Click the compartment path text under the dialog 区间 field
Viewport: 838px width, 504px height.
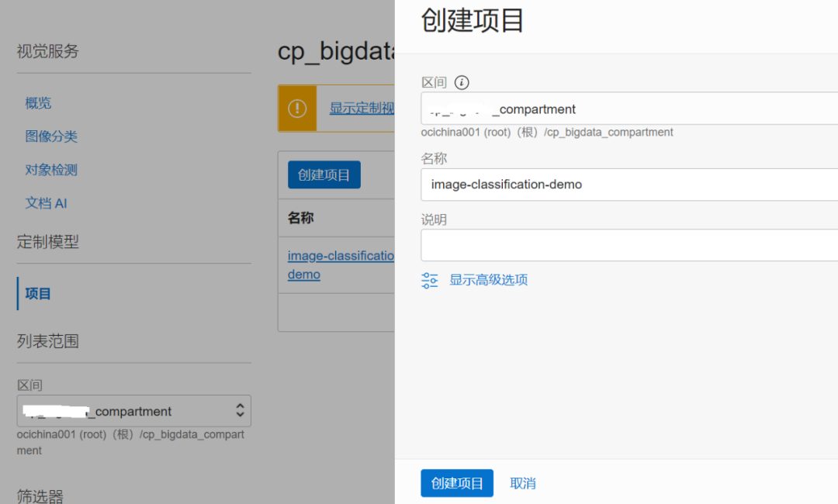[547, 133]
